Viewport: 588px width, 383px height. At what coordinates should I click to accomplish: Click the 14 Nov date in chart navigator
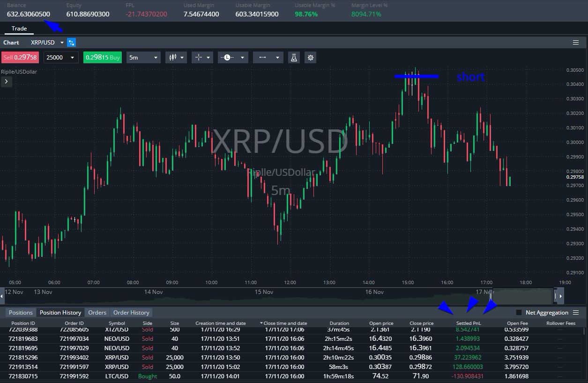coord(153,292)
